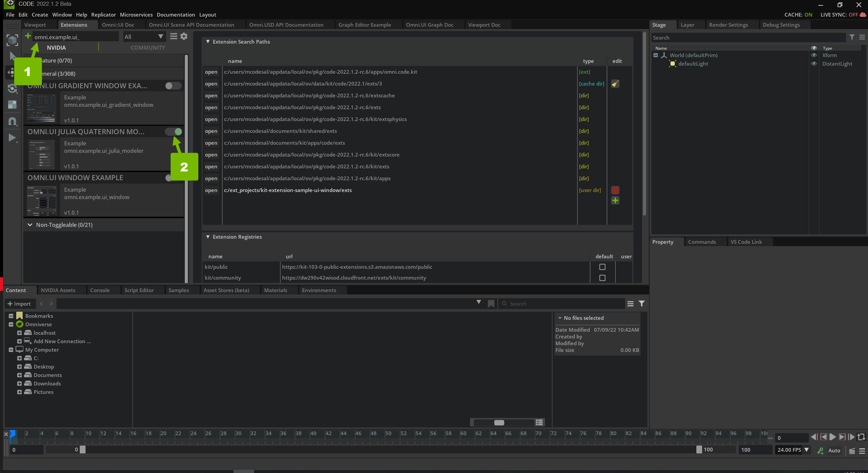Open the Content path history dropdown arrow
The width and height of the screenshot is (868, 473).
coord(478,302)
